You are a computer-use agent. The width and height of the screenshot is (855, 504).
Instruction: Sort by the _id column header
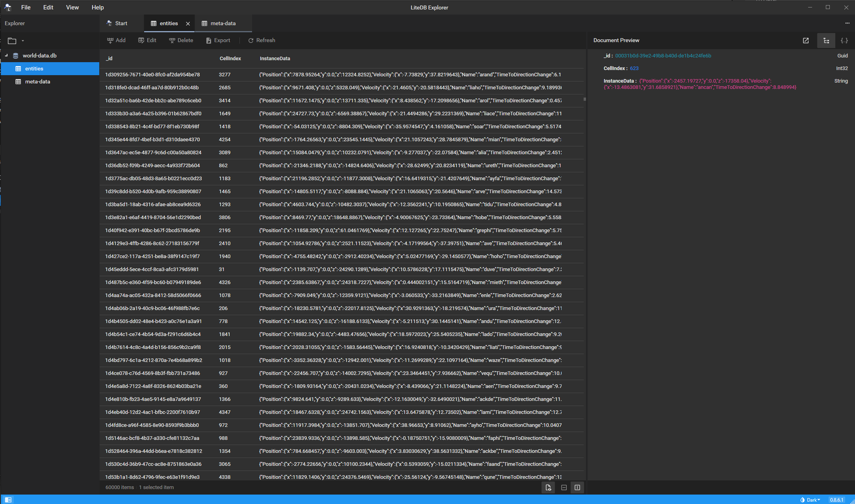tap(109, 58)
